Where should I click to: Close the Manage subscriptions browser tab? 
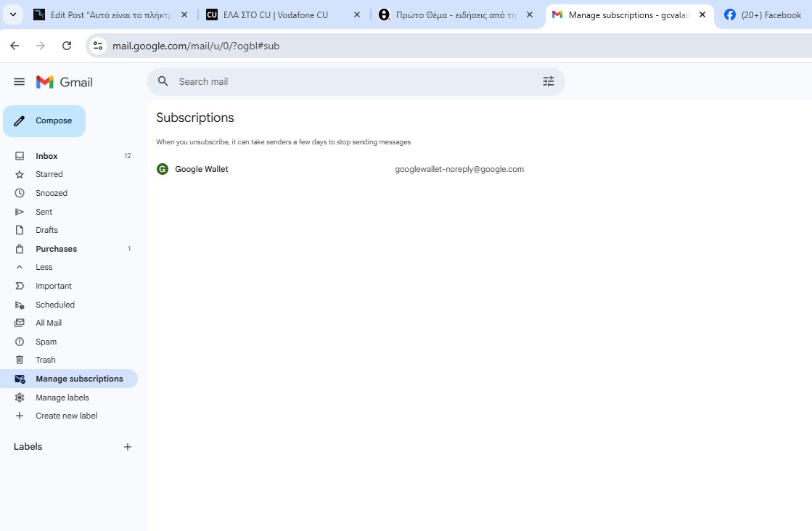click(x=702, y=15)
